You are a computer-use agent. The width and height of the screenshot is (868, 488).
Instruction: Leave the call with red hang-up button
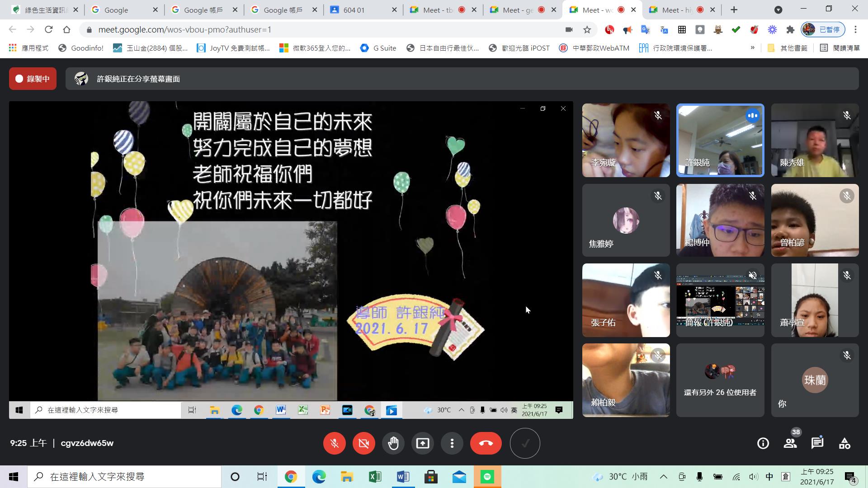[x=486, y=443]
